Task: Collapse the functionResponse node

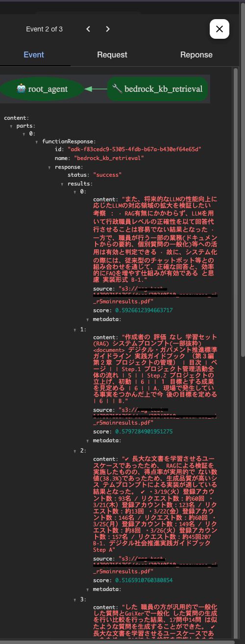Action: (x=37, y=142)
